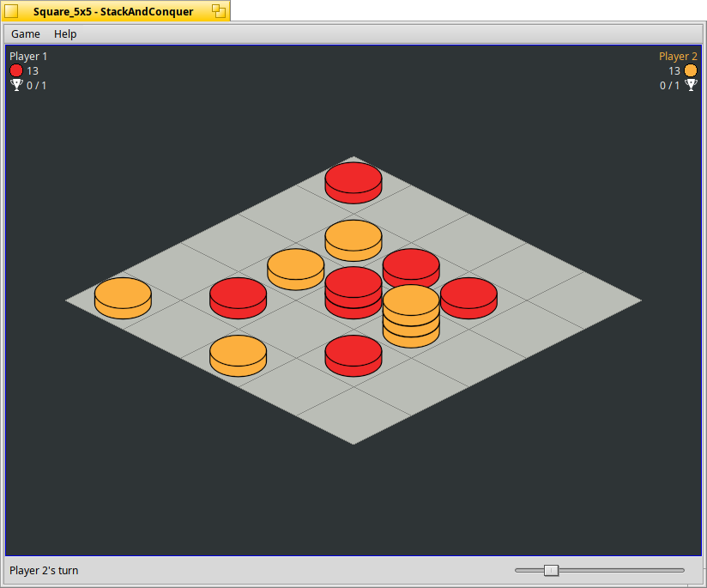The width and height of the screenshot is (707, 588).
Task: Click the "Player 2's turn" status text
Action: [x=44, y=570]
